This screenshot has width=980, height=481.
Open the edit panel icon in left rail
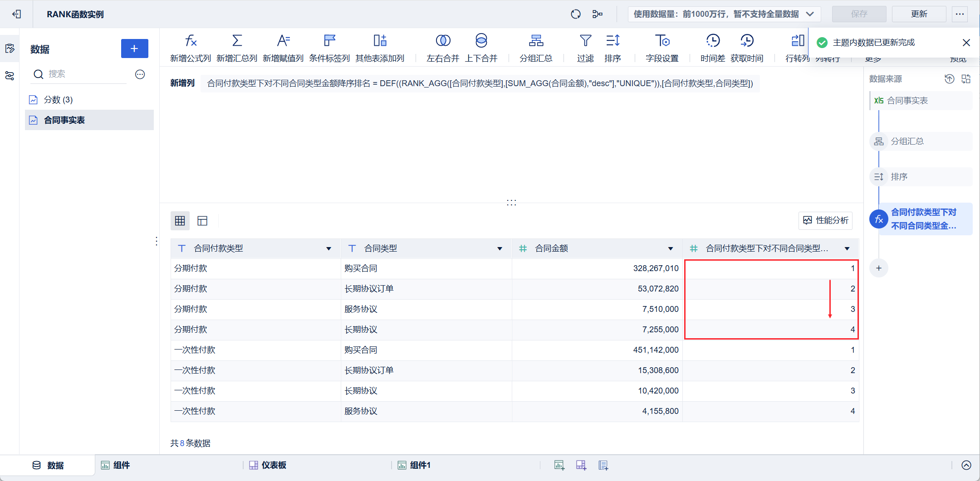[10, 49]
